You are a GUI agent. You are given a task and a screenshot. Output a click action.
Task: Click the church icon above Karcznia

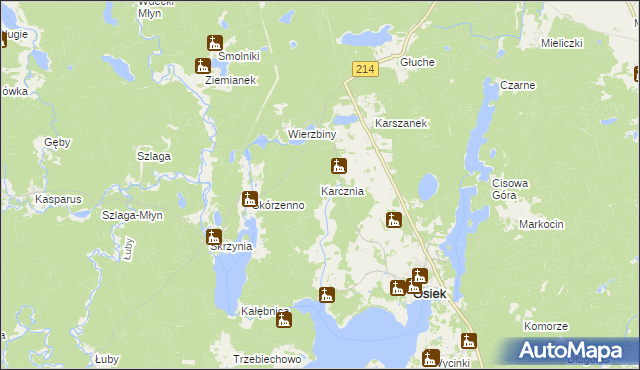tap(339, 166)
